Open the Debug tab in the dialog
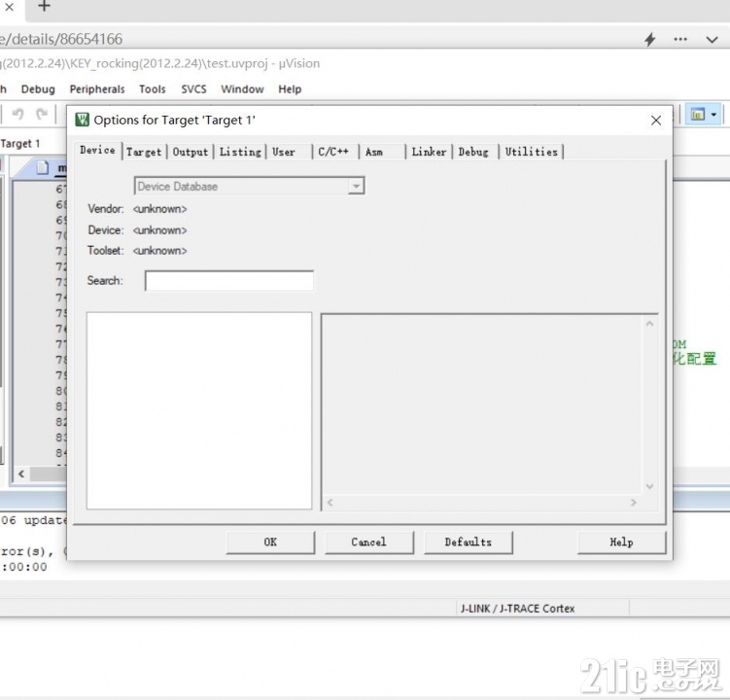The height and width of the screenshot is (700, 730). pos(473,152)
